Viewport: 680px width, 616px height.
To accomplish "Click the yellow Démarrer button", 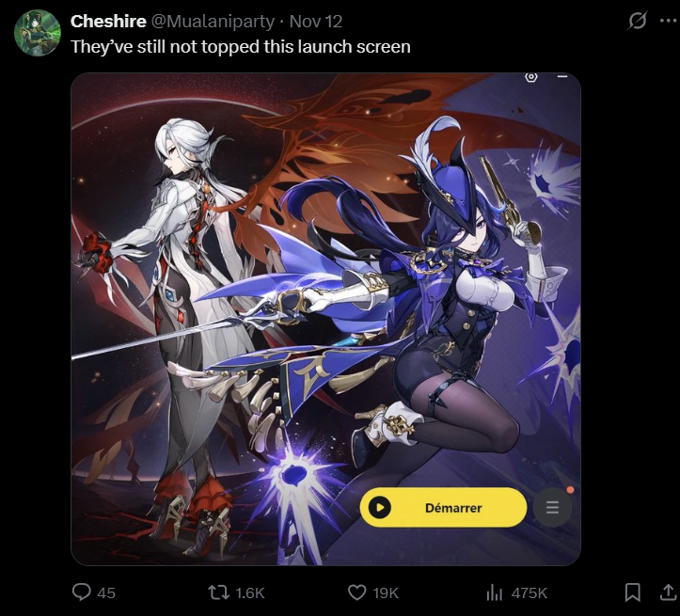I will click(x=443, y=507).
